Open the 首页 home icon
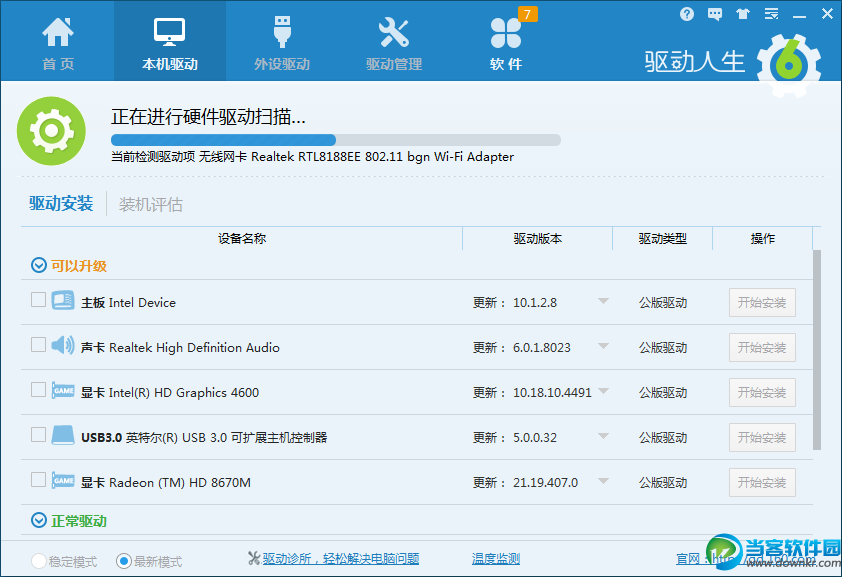Image resolution: width=842 pixels, height=577 pixels. (57, 34)
